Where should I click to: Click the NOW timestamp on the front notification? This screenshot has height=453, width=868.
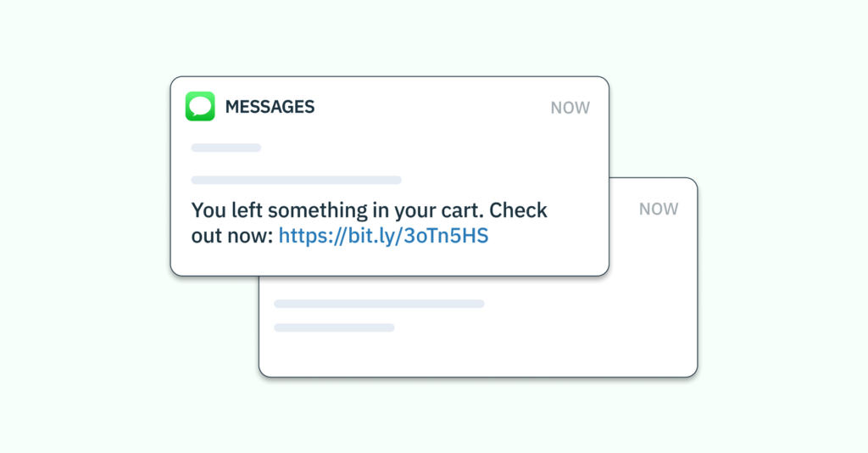[570, 108]
